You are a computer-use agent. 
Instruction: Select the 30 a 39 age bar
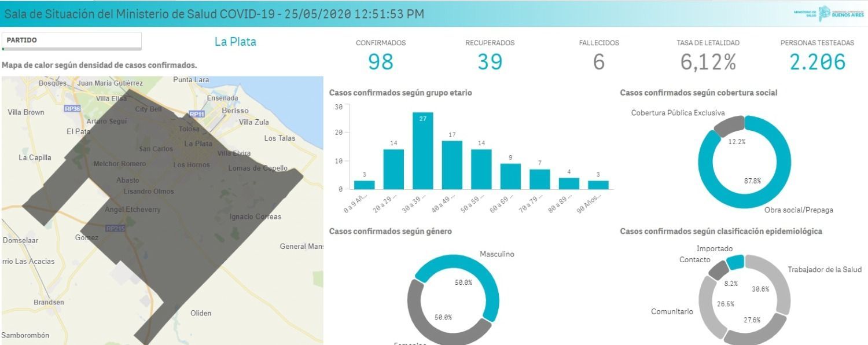pos(423,151)
